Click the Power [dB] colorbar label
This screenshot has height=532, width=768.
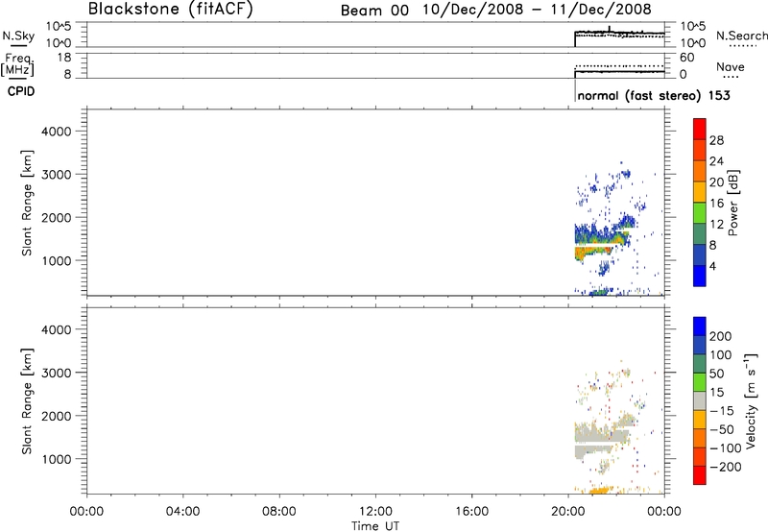[732, 203]
